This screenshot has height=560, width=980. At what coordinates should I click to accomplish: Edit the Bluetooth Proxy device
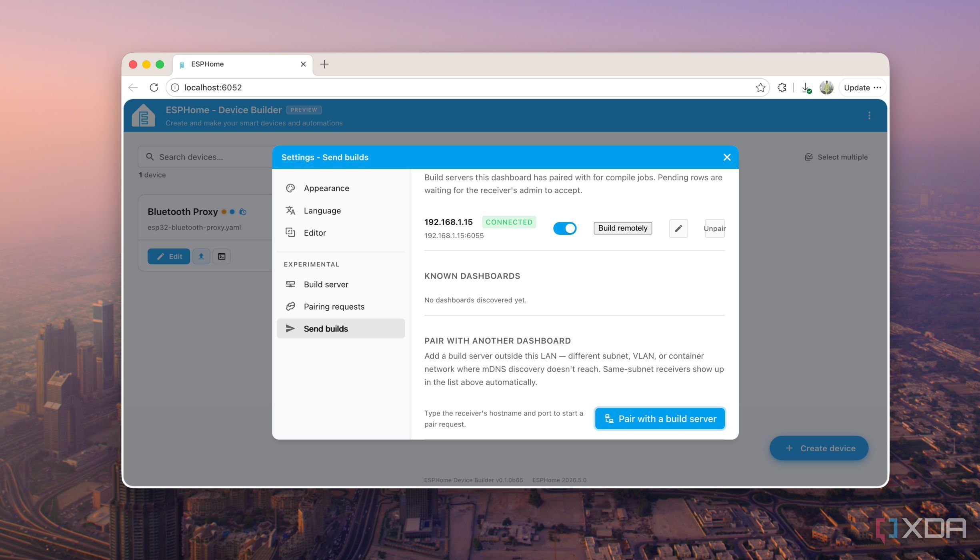[x=169, y=256]
